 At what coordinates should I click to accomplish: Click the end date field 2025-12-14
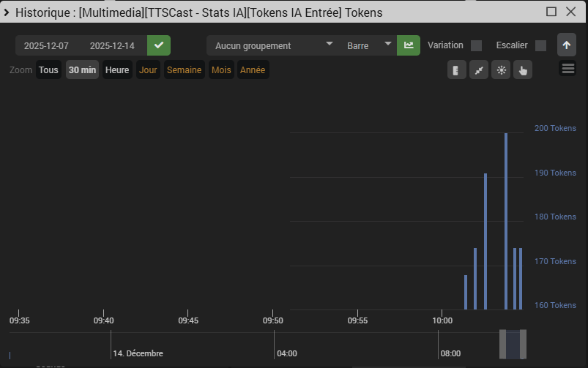(x=112, y=45)
